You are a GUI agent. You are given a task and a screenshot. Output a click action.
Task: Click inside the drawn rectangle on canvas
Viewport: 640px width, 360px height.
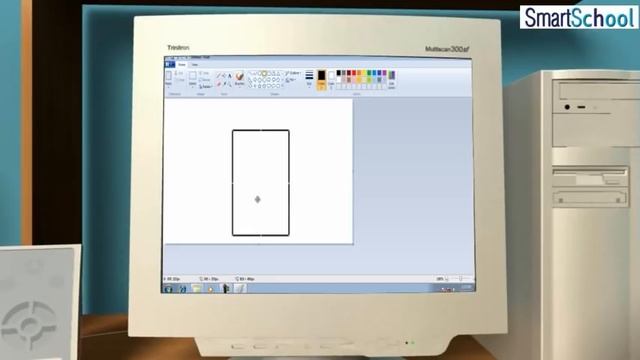pos(261,183)
